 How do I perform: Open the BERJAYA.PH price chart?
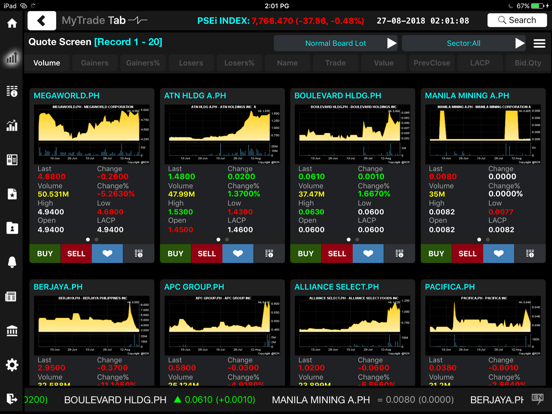click(x=92, y=325)
